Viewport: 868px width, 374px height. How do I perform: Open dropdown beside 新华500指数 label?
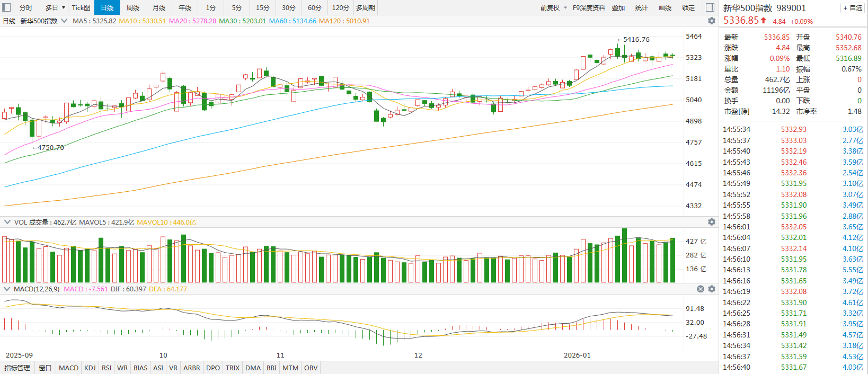pos(64,21)
